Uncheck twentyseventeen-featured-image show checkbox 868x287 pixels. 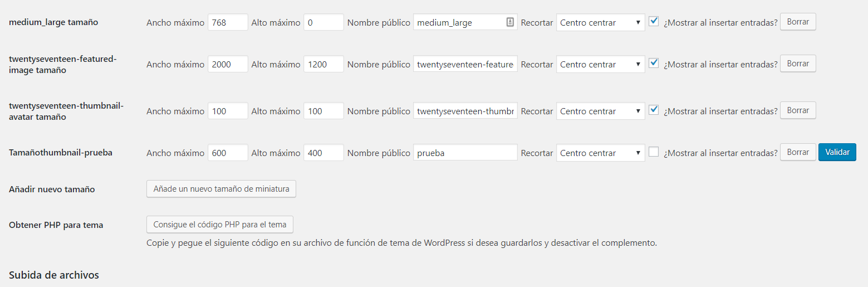pyautogui.click(x=654, y=64)
